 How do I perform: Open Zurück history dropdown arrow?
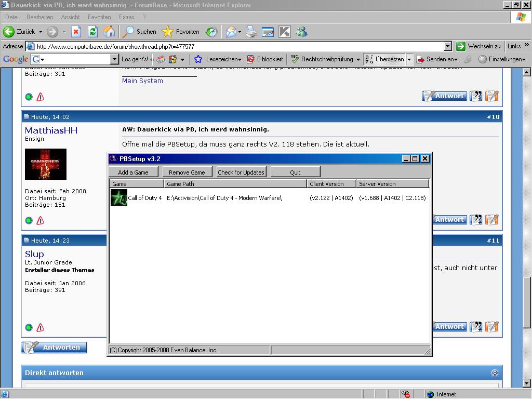41,32
